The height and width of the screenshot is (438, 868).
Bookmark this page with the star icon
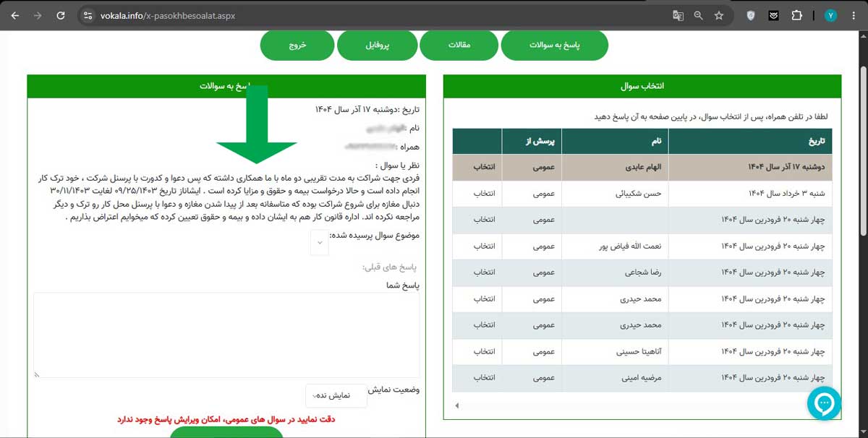[x=718, y=15]
